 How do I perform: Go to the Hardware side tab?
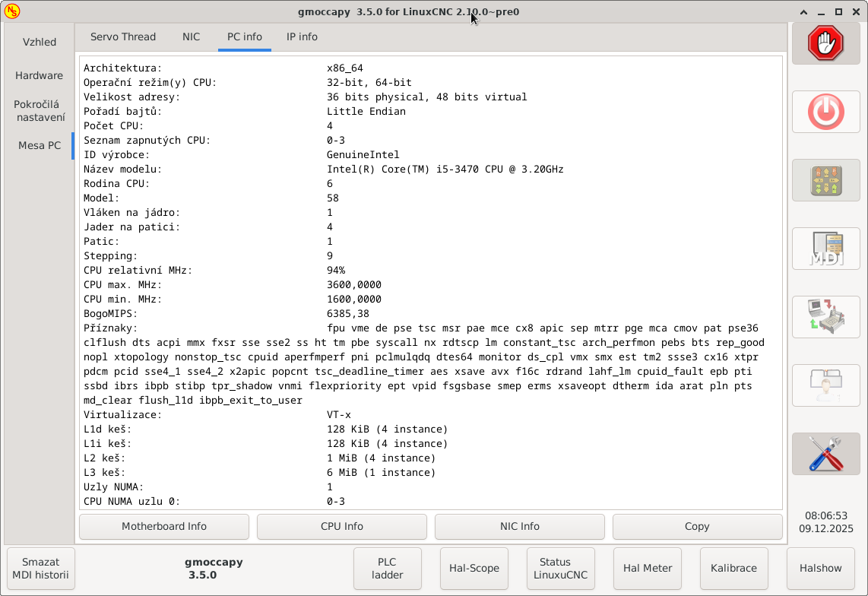point(40,75)
